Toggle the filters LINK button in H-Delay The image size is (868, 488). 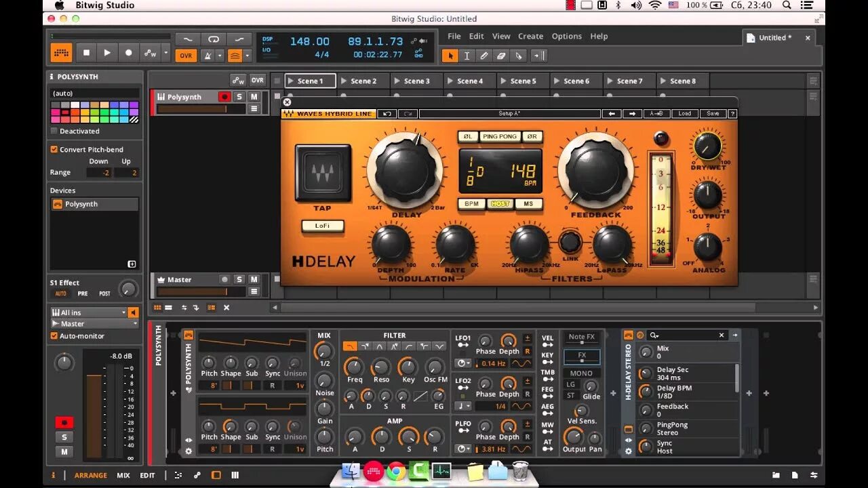click(x=570, y=242)
